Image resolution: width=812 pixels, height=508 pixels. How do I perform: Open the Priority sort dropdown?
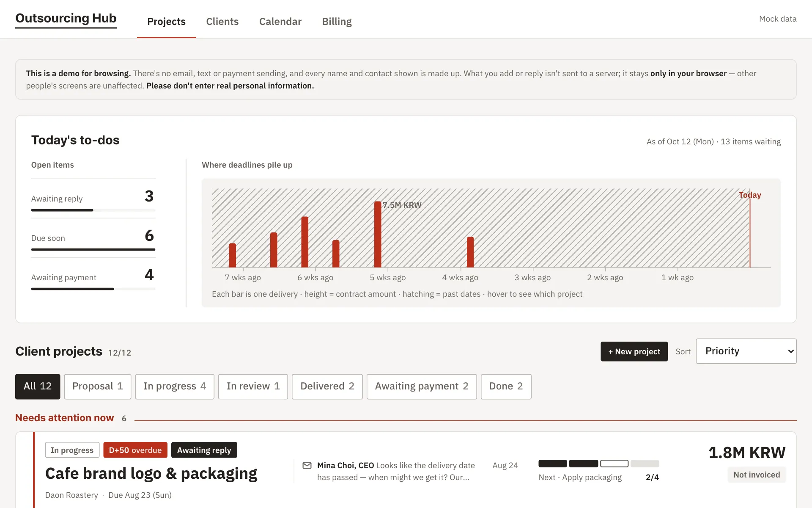[x=746, y=351]
